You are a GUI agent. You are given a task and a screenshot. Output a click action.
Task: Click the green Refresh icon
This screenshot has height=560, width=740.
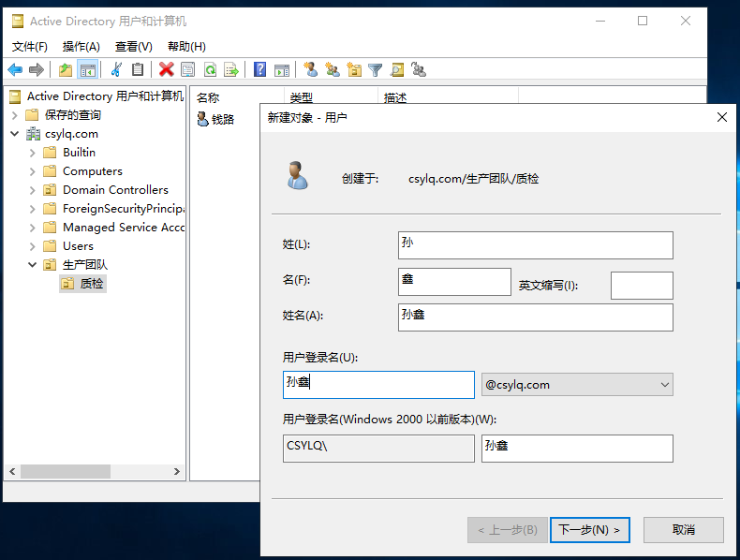(210, 70)
